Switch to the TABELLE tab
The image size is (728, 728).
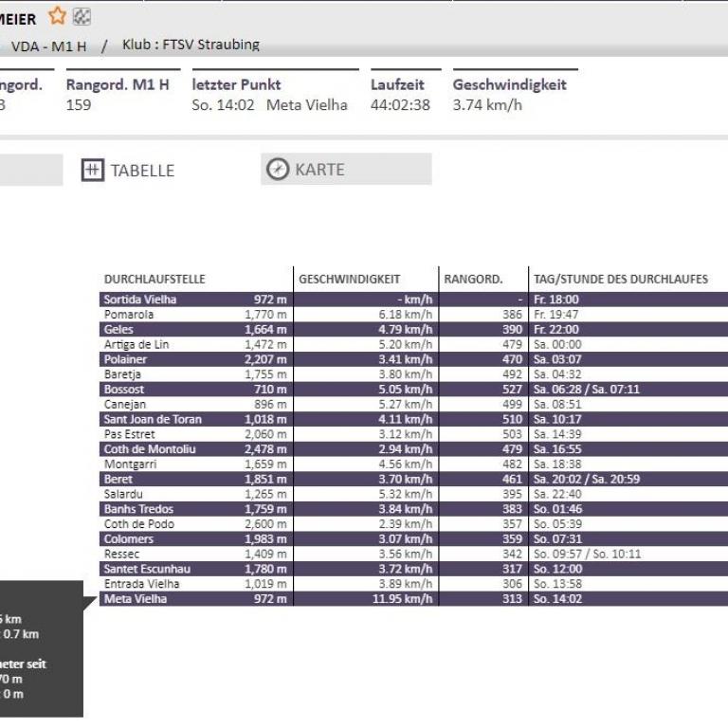click(141, 171)
